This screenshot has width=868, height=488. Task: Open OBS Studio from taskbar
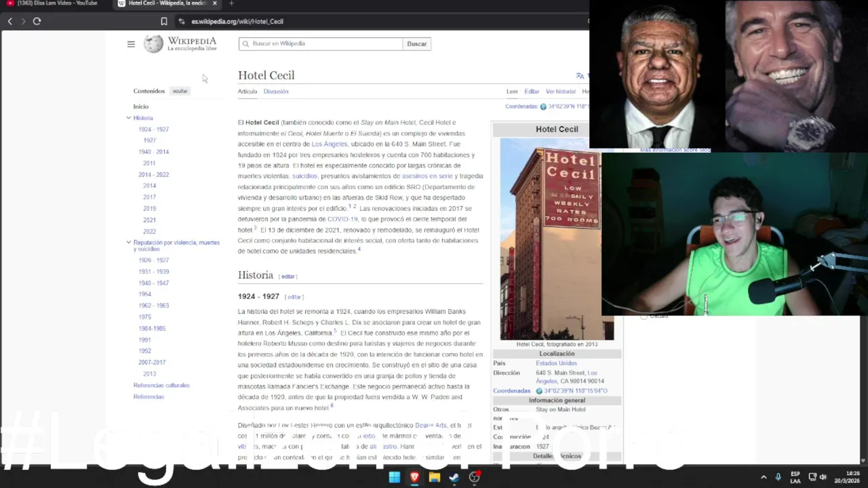coord(475,477)
